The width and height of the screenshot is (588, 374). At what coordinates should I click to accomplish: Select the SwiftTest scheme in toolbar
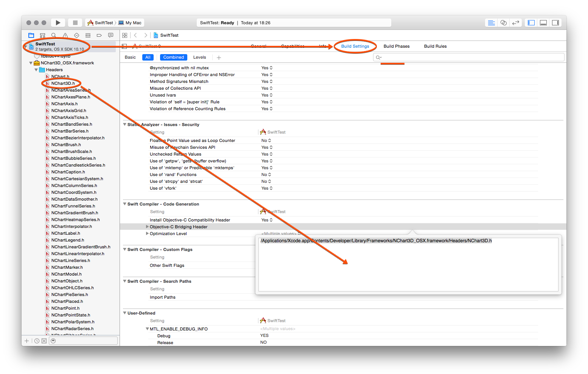pos(100,23)
